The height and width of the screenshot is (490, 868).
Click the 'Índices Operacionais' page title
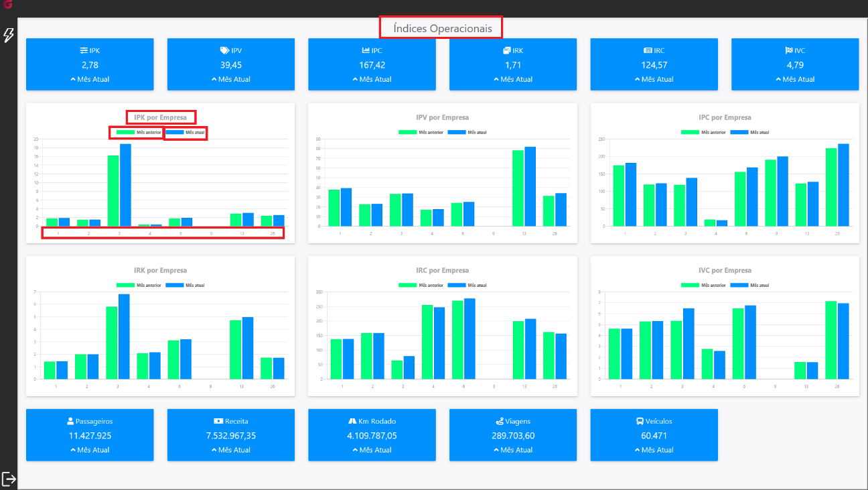[x=443, y=28]
